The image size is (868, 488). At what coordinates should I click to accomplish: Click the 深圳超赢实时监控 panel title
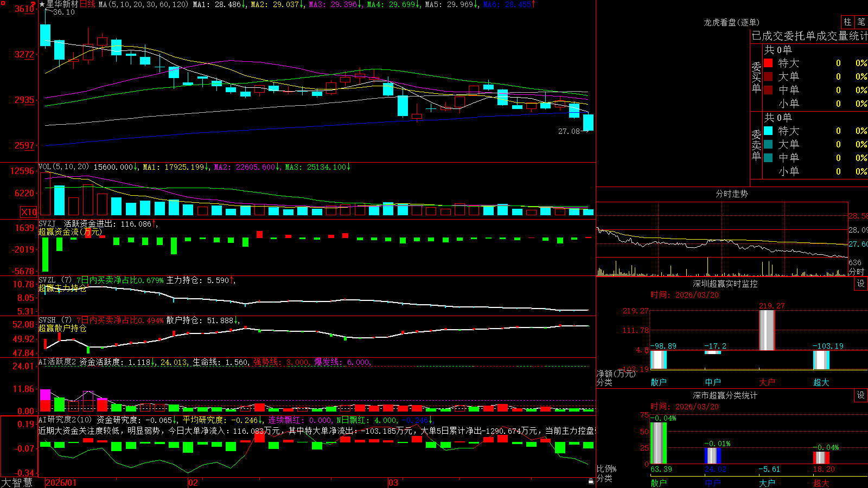coord(725,284)
